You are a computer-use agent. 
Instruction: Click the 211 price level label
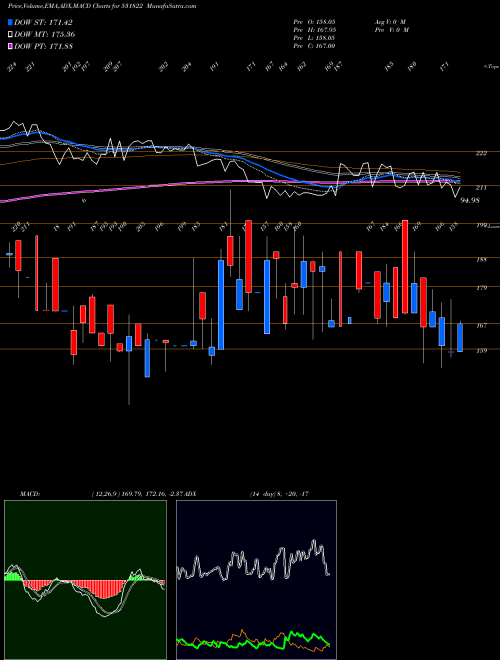click(x=481, y=188)
